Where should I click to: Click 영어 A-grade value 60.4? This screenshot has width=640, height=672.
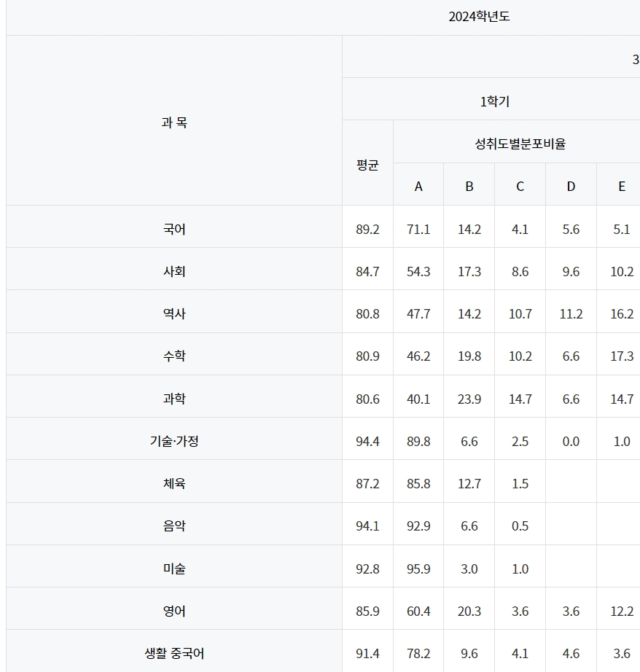[418, 612]
